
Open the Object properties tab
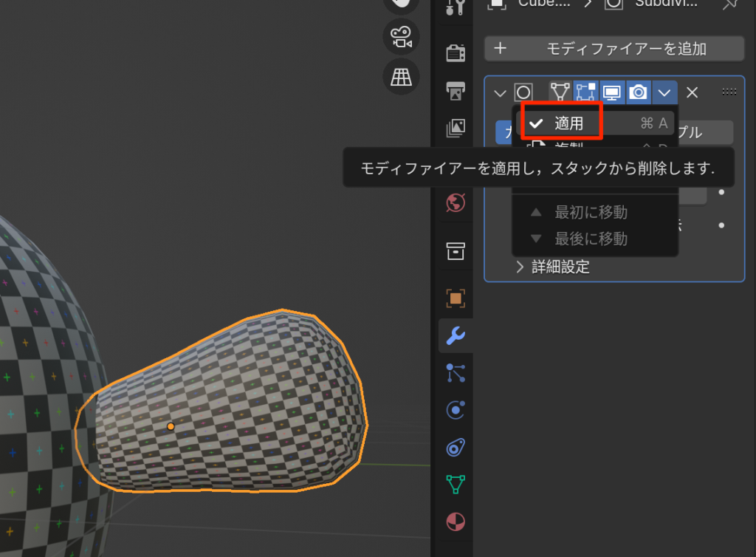click(456, 298)
